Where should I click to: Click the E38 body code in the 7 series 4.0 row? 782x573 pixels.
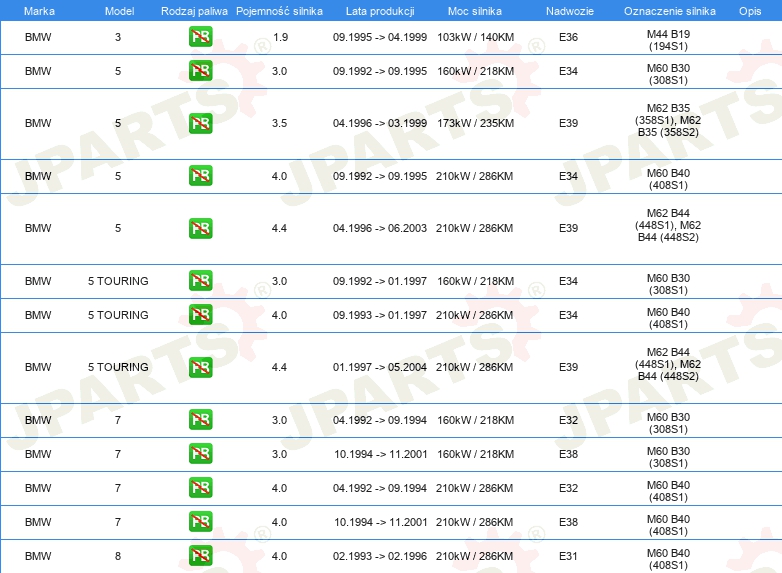coord(568,522)
